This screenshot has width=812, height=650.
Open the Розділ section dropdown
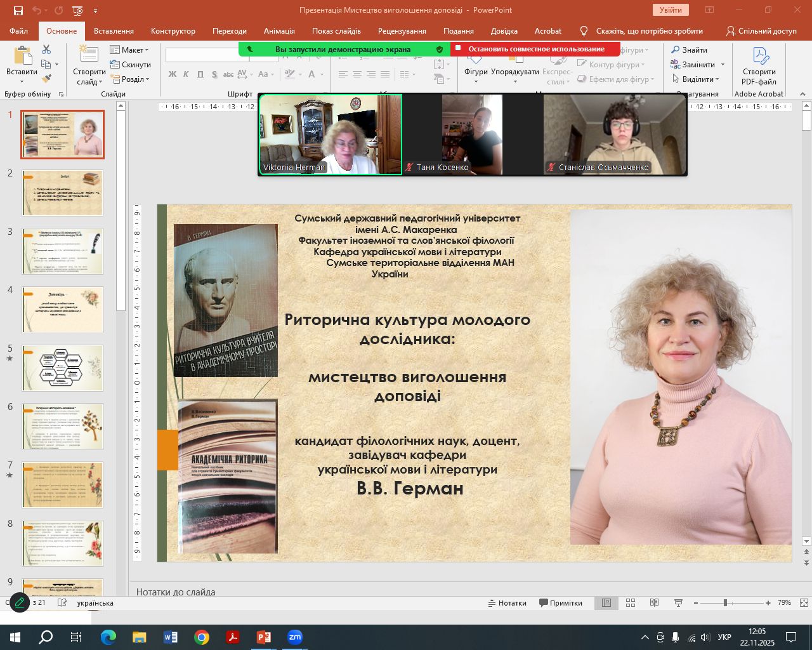point(131,79)
